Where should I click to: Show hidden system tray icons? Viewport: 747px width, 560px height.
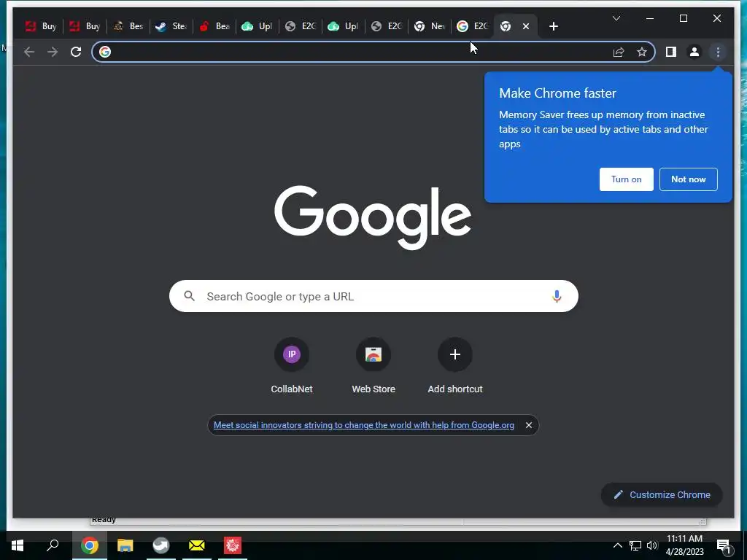617,545
